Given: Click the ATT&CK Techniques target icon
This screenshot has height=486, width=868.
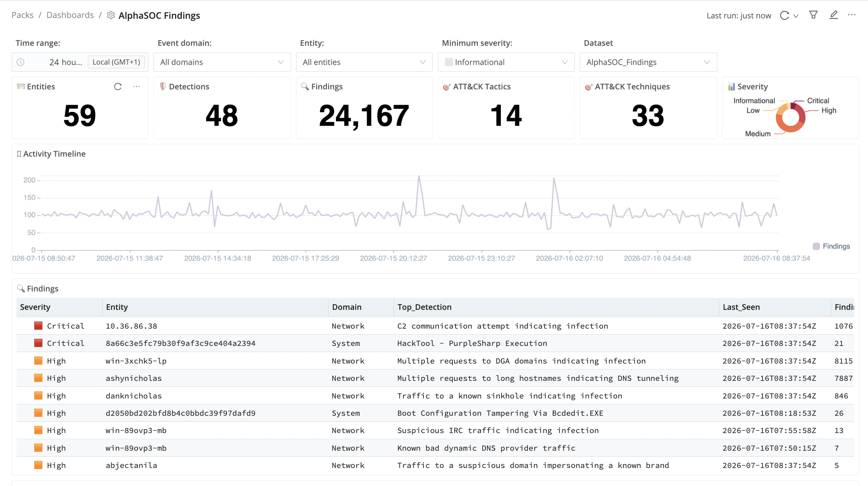Looking at the screenshot, I should (x=588, y=87).
